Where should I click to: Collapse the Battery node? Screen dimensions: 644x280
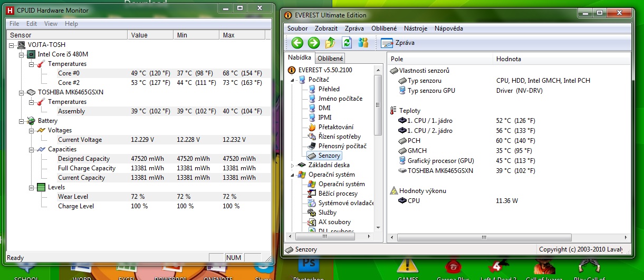click(x=22, y=121)
